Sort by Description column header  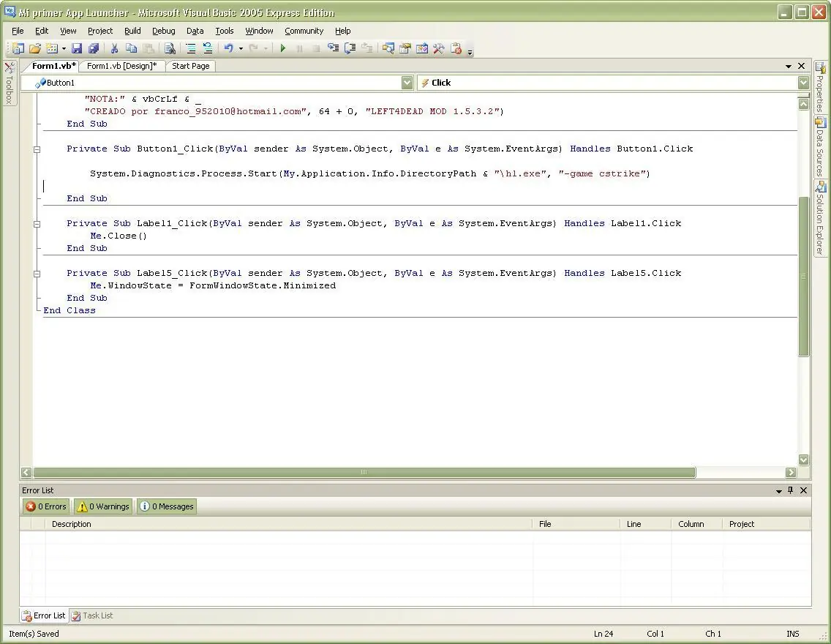(x=289, y=524)
